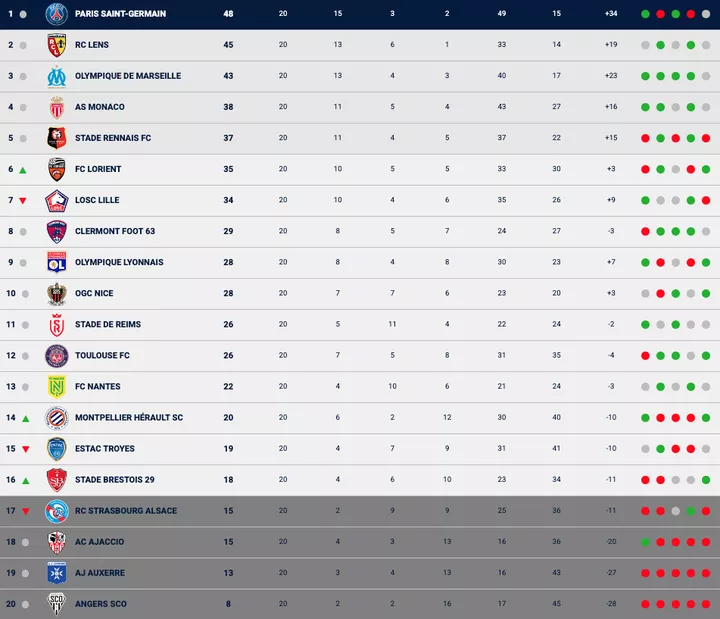Go to the Stade de Reims team link
Viewport: 720px width, 619px height.
pos(108,324)
